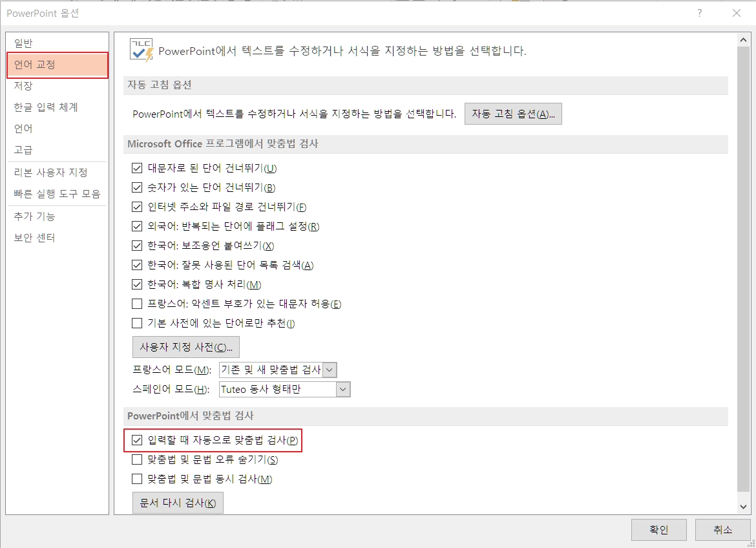This screenshot has height=548, width=756.
Task: Click the scrollbar down arrow
Action: 743,507
